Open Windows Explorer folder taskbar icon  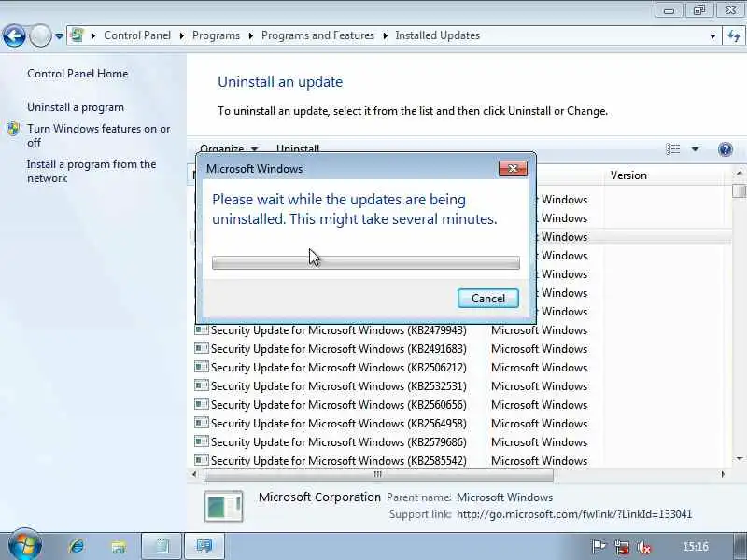pyautogui.click(x=119, y=546)
